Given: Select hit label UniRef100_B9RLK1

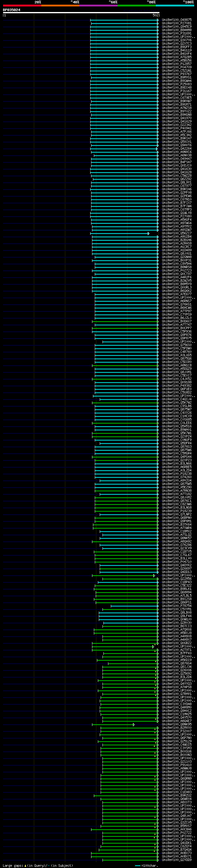Looking at the screenshot, I should [x=177, y=589].
